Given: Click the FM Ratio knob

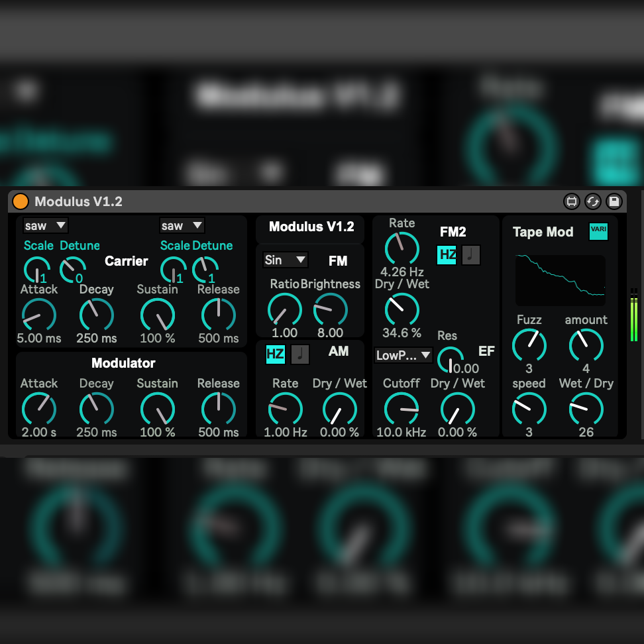Looking at the screenshot, I should click(284, 310).
